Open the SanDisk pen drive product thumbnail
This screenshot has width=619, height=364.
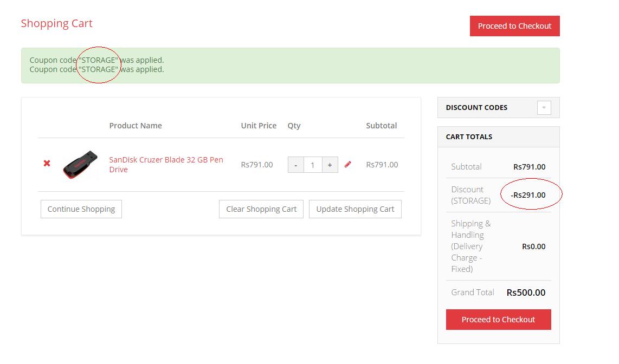click(x=80, y=165)
